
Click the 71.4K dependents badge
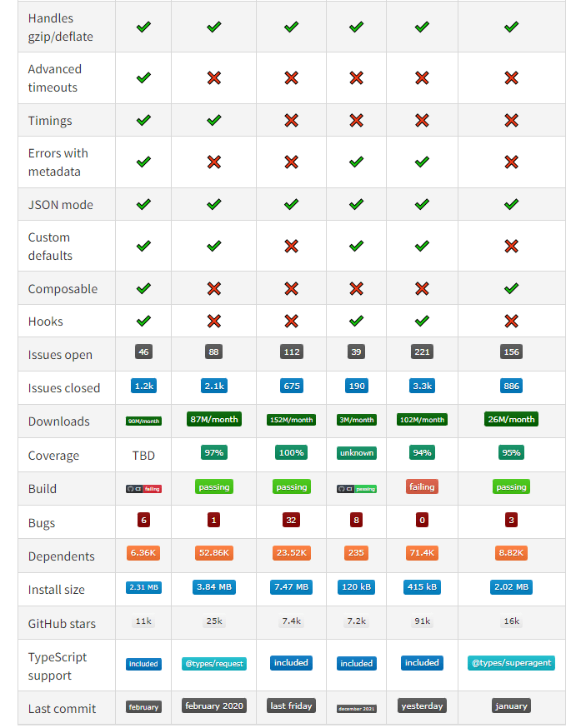tap(422, 553)
